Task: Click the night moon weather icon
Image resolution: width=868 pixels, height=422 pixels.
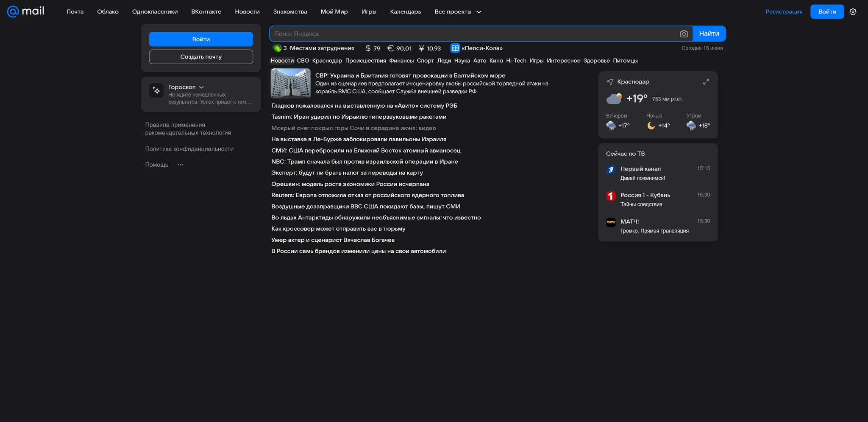Action: (651, 126)
